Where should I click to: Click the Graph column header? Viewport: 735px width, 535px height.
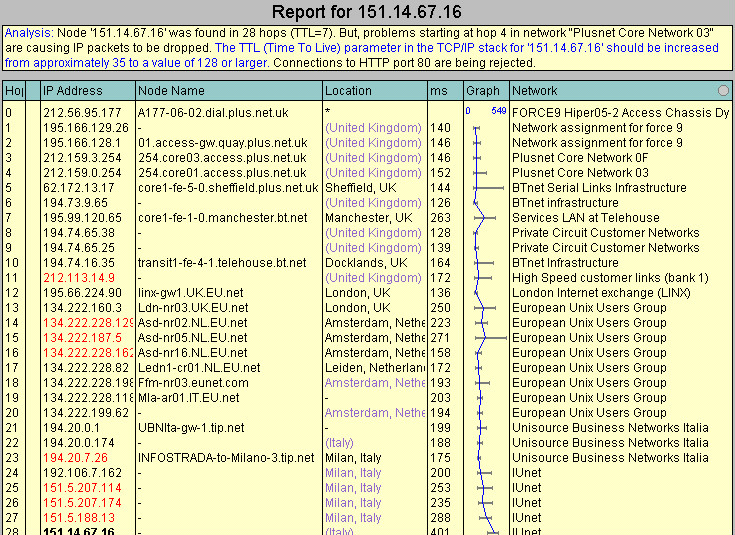pyautogui.click(x=486, y=90)
